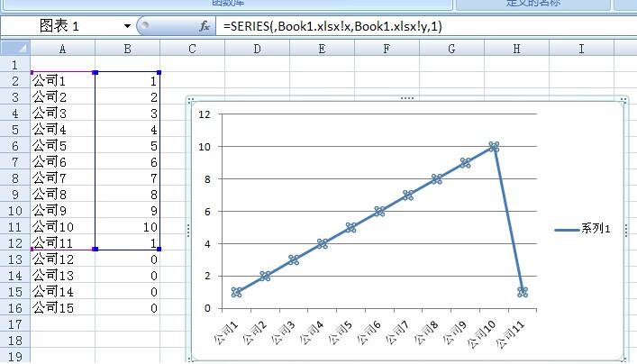
Task: Click the chart's top edge resize handle
Action: pos(406,97)
